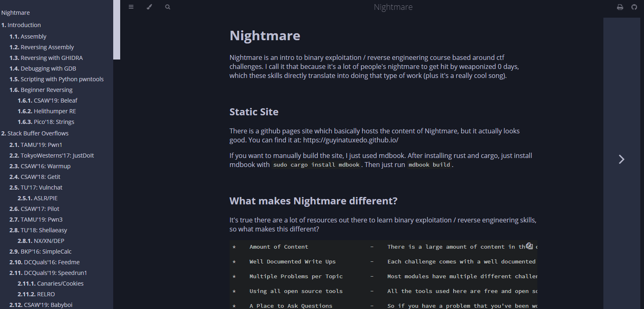Screen dimensions: 644x309
Task: Open the search bar magnifier icon
Action: point(167,7)
